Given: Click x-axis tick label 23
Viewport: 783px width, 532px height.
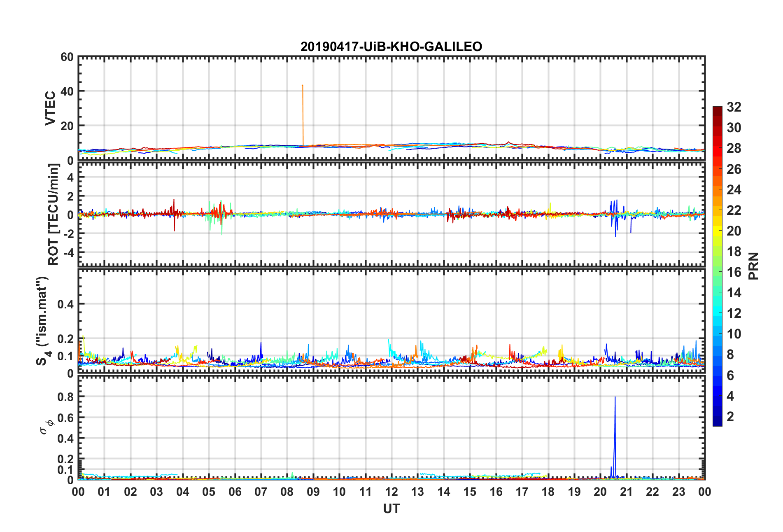Looking at the screenshot, I should click(x=678, y=492).
